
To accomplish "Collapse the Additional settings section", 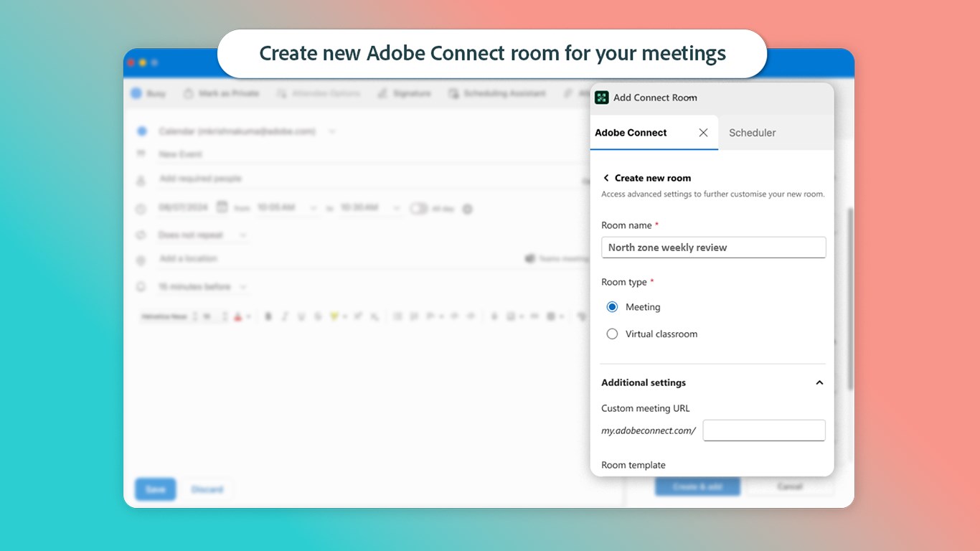I will [x=819, y=382].
